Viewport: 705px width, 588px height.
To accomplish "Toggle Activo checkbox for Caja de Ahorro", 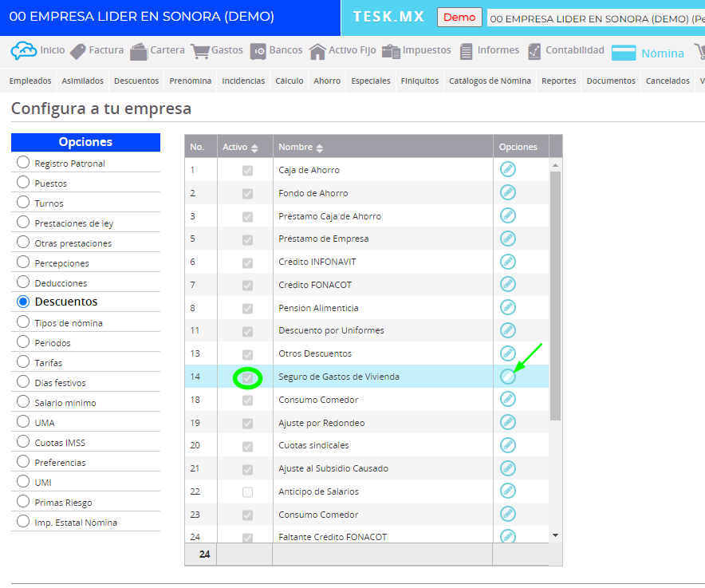I will [247, 171].
